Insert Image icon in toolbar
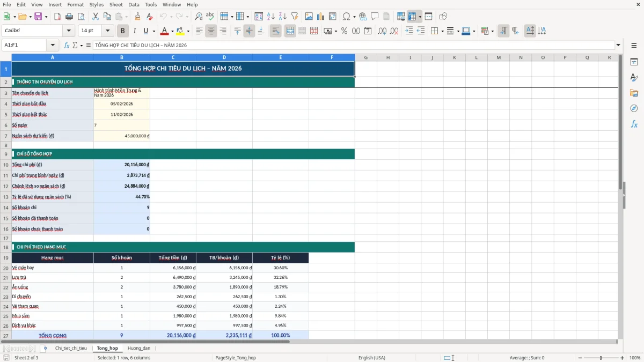644x362 pixels. (x=309, y=17)
